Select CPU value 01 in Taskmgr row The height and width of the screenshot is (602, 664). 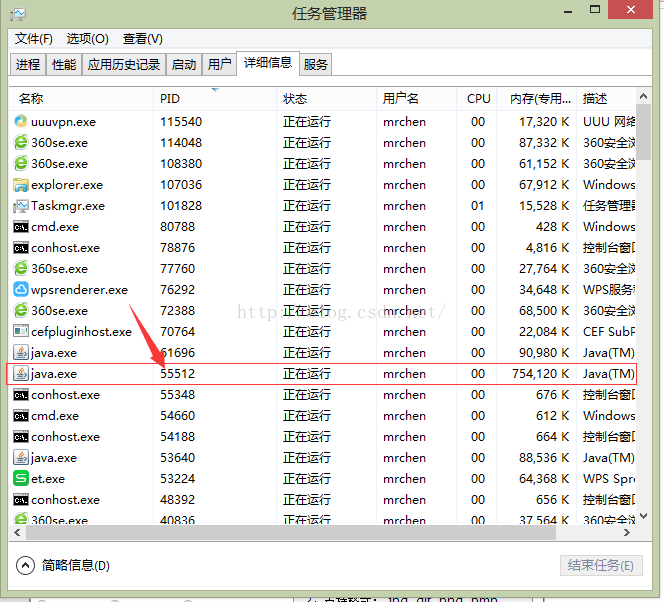click(x=477, y=206)
